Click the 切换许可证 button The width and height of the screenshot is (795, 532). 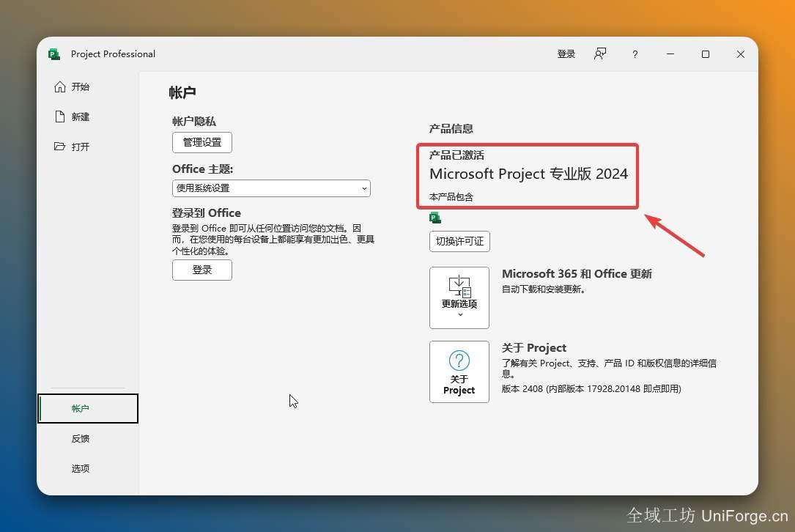point(459,241)
